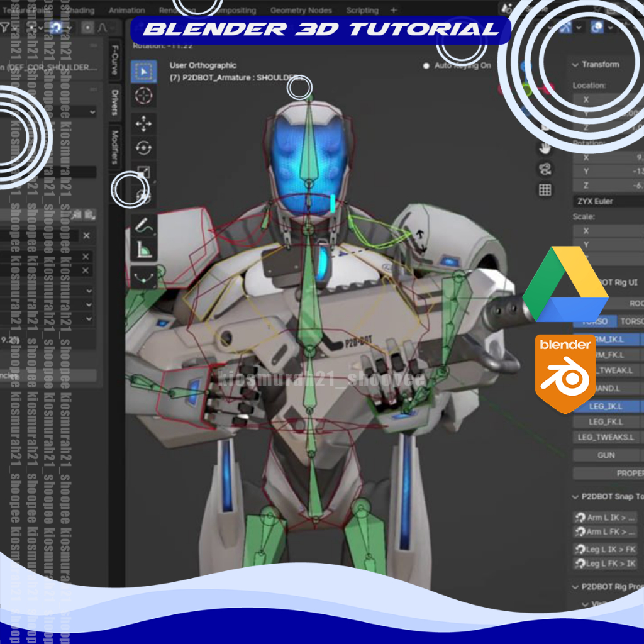
Task: Select the Annotate pencil tool
Action: pos(143,225)
